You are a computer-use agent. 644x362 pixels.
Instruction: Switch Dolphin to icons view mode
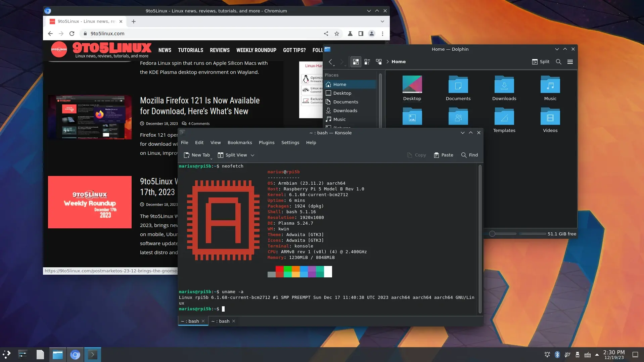click(356, 62)
